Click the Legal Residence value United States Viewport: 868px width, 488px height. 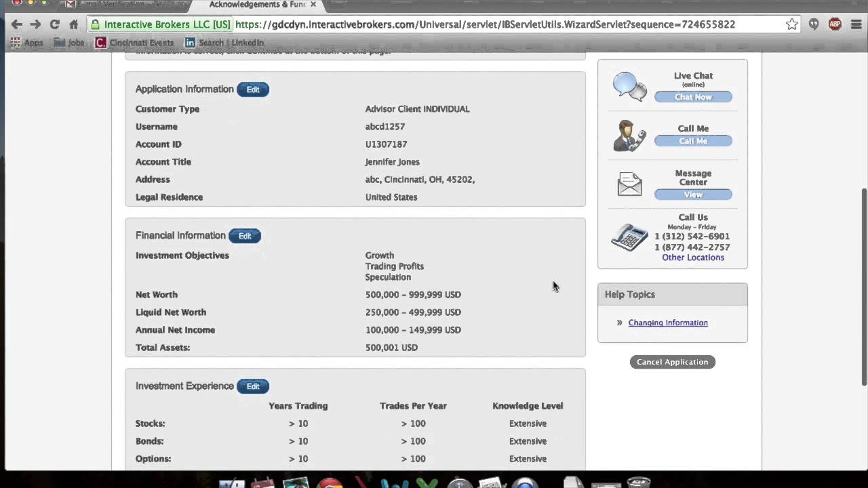click(391, 197)
